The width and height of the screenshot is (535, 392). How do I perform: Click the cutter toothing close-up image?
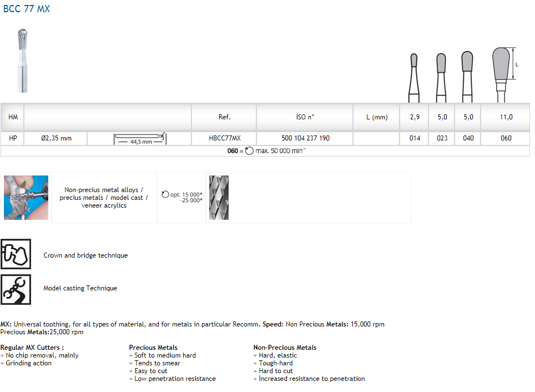[x=219, y=198]
